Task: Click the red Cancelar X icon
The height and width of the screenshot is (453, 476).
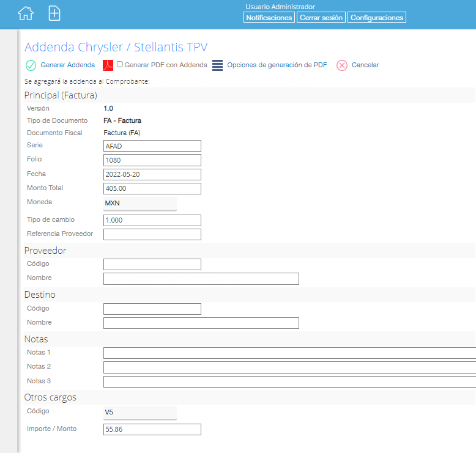Action: (342, 65)
